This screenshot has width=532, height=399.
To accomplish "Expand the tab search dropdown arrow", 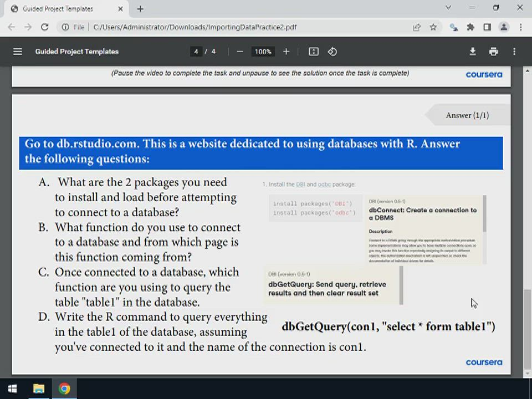I will (x=448, y=7).
